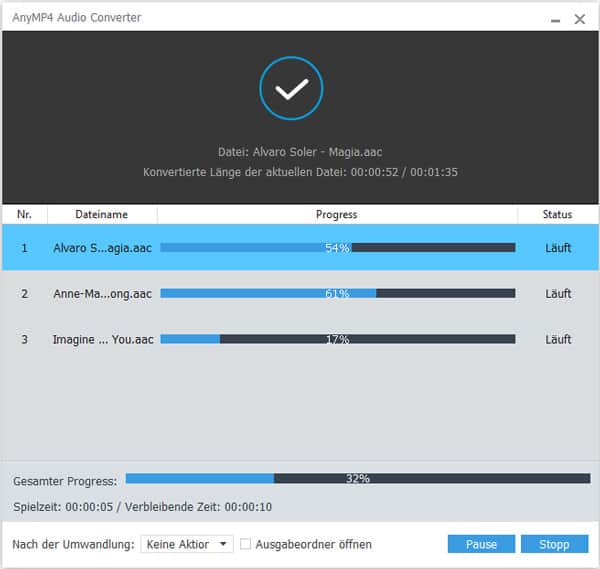The image size is (600, 569).
Task: Minimize the AnyMP4 Audio Converter window
Action: pos(556,20)
